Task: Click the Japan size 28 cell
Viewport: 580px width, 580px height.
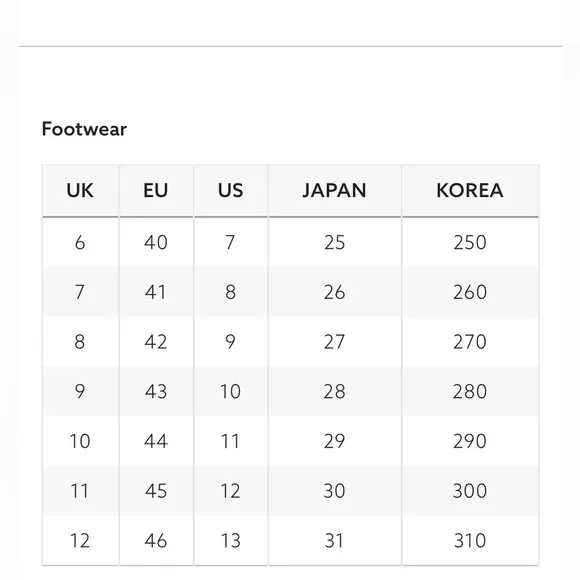Action: (335, 391)
